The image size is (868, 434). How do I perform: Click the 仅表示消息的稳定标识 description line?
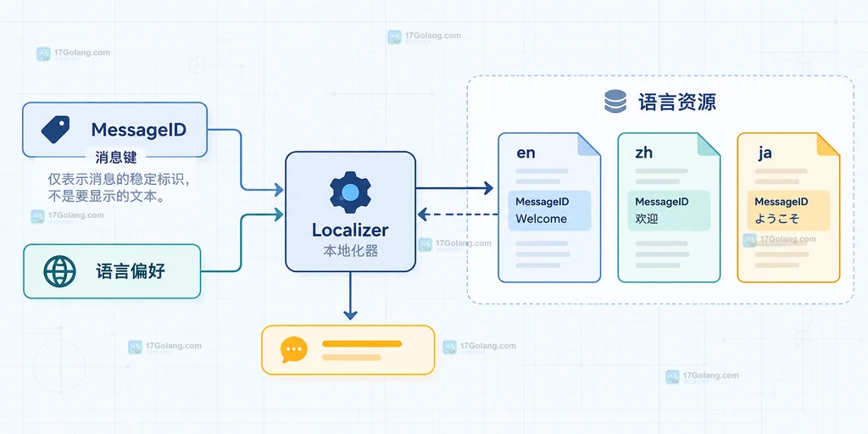click(x=118, y=180)
